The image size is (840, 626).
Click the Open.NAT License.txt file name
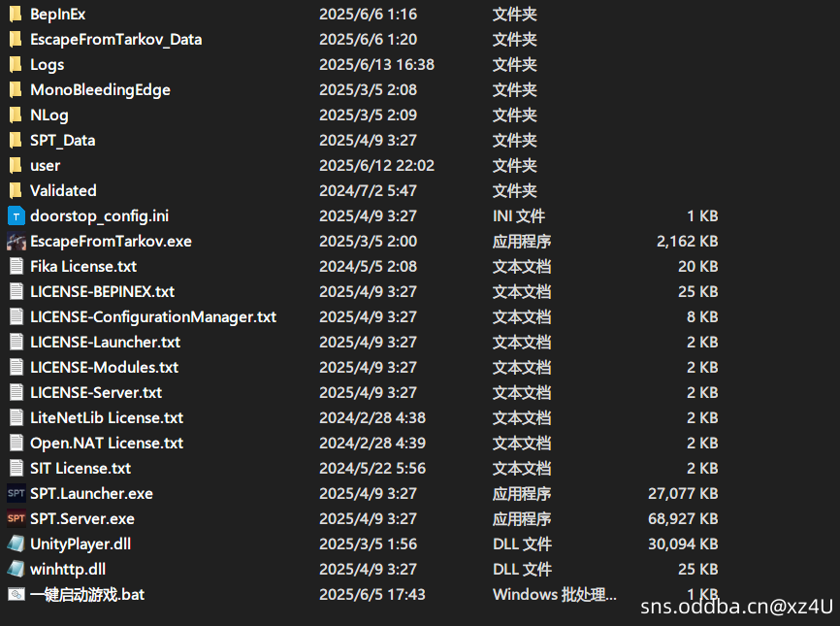point(107,444)
